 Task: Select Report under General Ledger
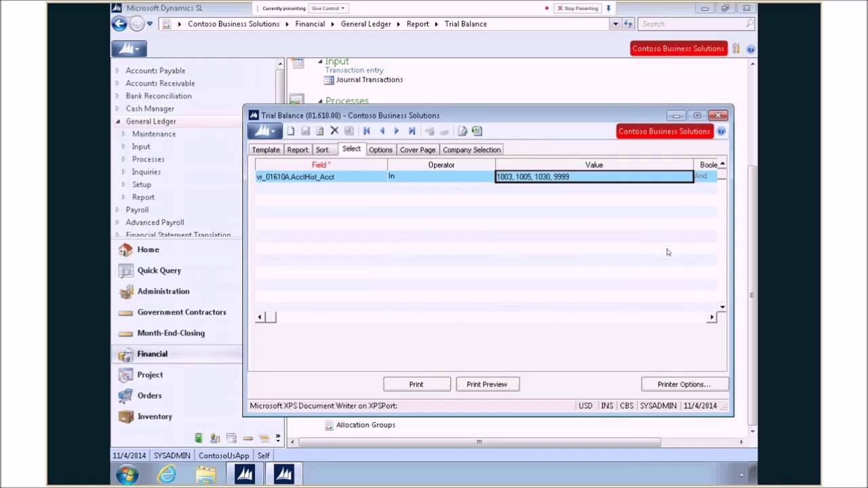point(143,197)
